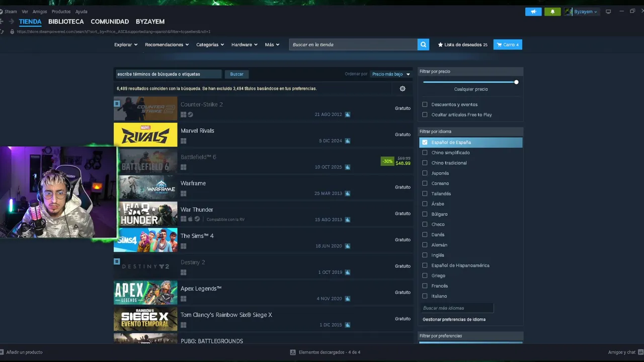
Task: Tick the Alemán language checkbox
Action: click(x=425, y=245)
